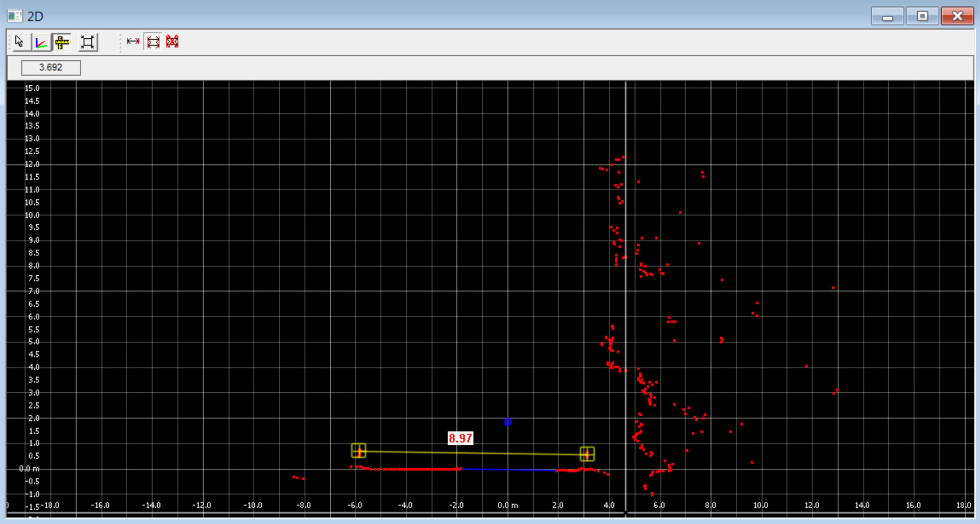
Task: Click the 3.692 value field
Action: click(x=51, y=67)
